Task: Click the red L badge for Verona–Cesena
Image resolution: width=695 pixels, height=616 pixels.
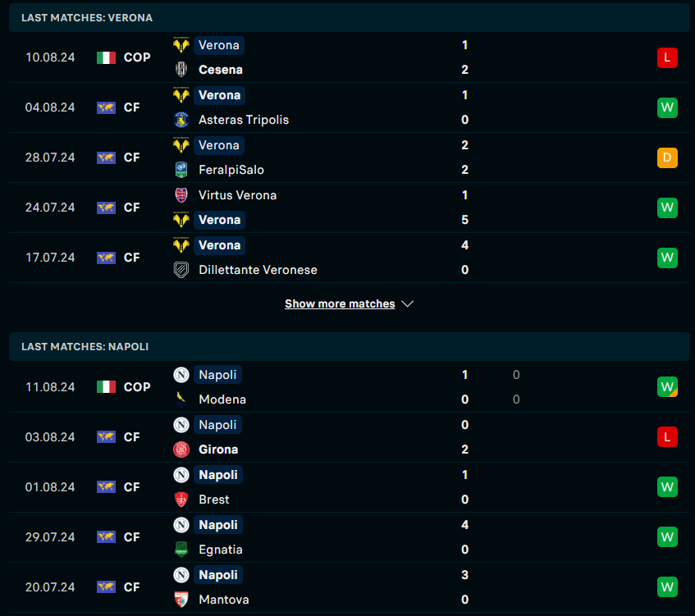Action: click(x=667, y=57)
